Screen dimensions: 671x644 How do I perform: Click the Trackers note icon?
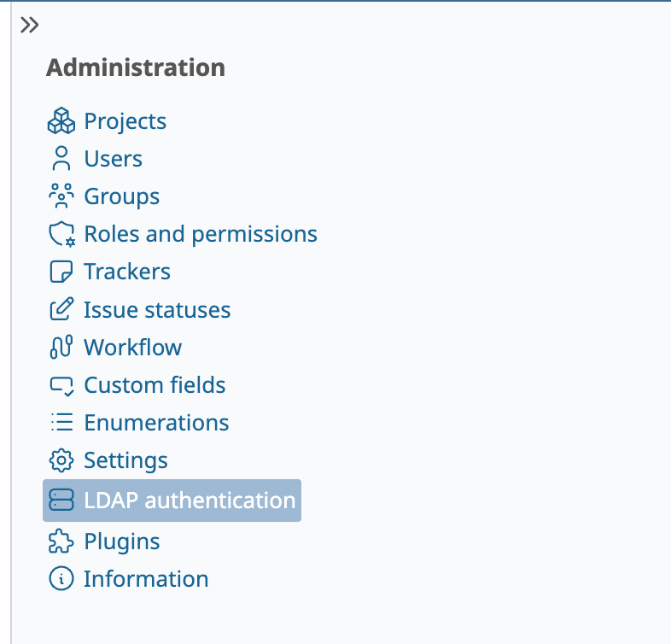point(61,272)
